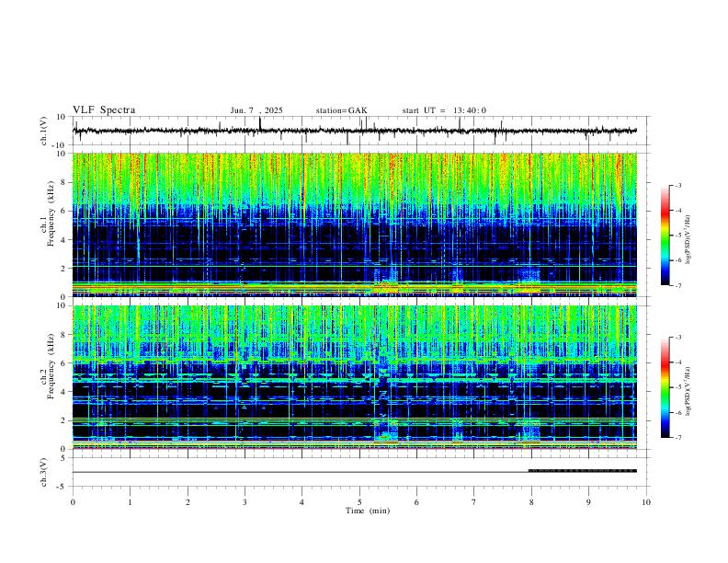Click the ch.1 spectrogram panel
728x563 pixels.
(x=354, y=224)
